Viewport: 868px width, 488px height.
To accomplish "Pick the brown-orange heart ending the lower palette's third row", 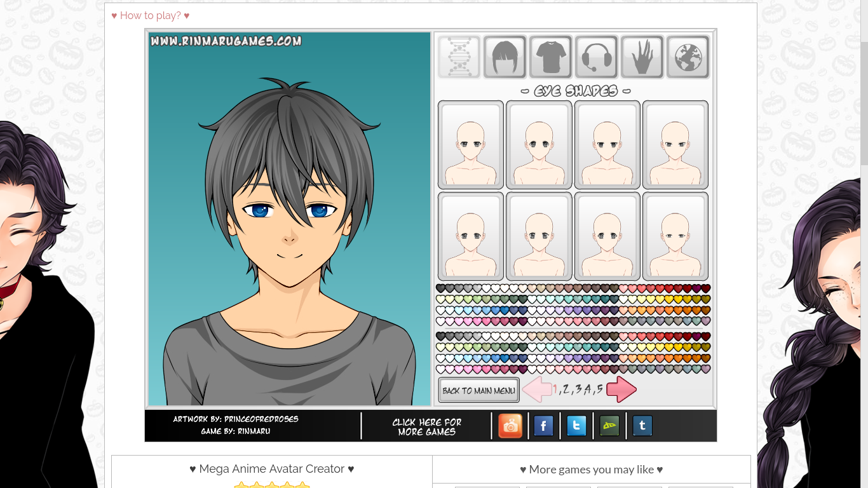I will click(705, 358).
